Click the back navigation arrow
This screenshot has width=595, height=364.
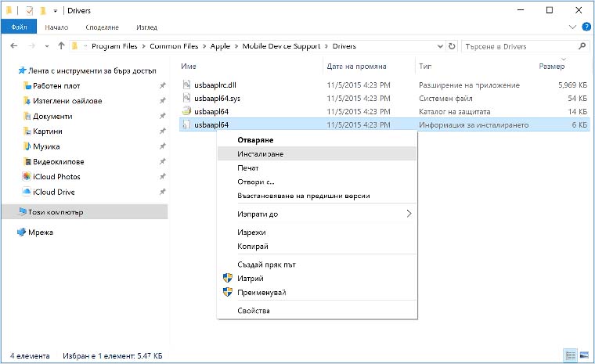click(x=13, y=46)
